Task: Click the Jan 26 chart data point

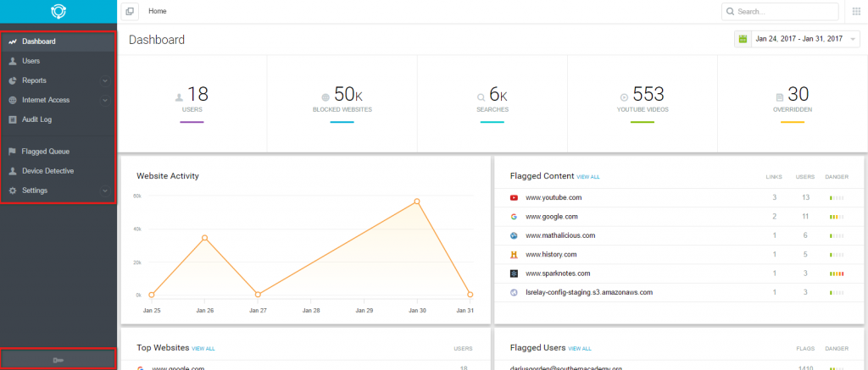Action: 205,238
